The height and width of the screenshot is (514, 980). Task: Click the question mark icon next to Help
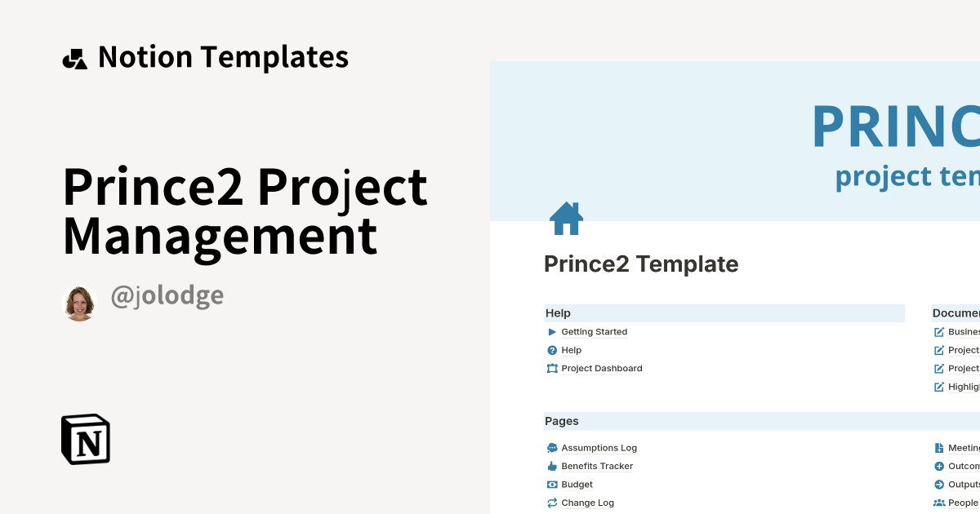point(552,349)
